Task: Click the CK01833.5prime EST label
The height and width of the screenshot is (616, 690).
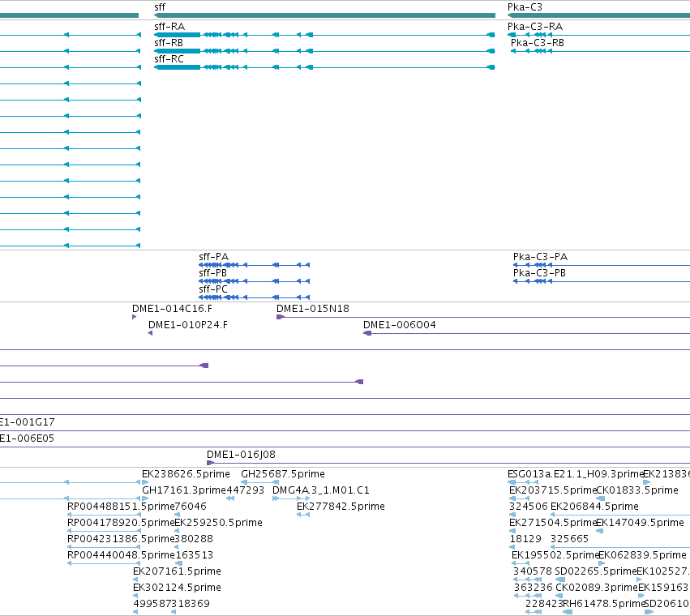Action: point(637,490)
